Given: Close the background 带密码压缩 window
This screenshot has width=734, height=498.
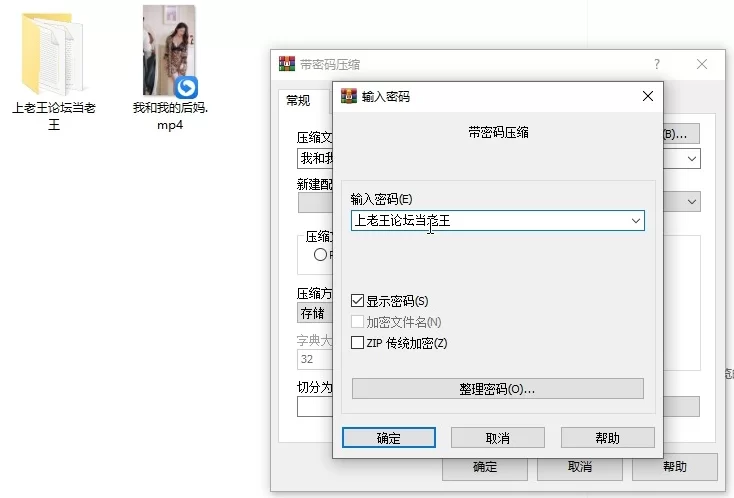Looking at the screenshot, I should tap(703, 64).
